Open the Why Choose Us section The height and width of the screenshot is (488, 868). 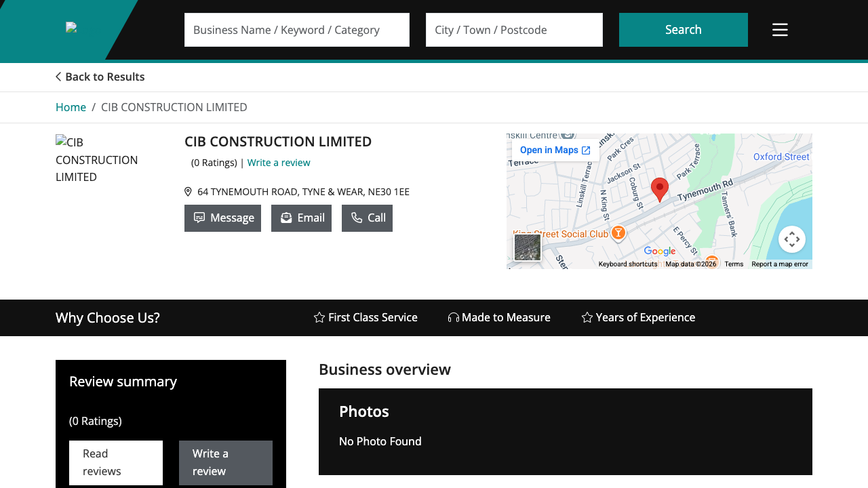click(x=107, y=317)
